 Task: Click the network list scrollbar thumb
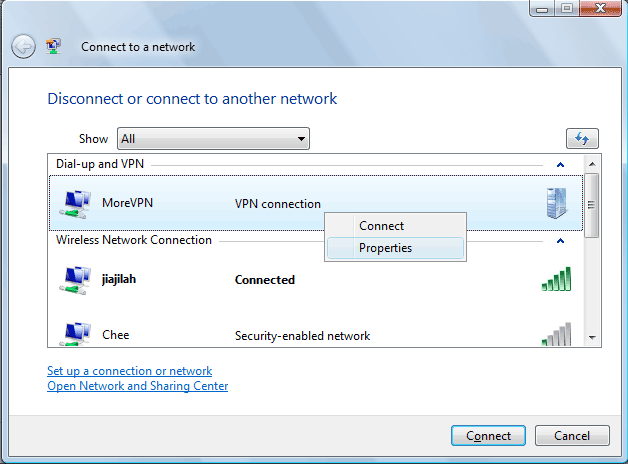(x=592, y=205)
